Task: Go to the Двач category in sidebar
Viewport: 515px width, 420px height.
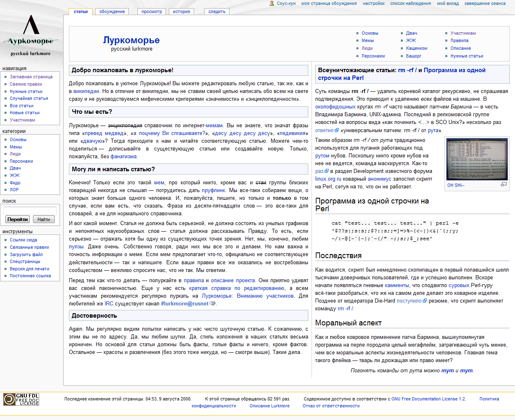Action: (15, 168)
